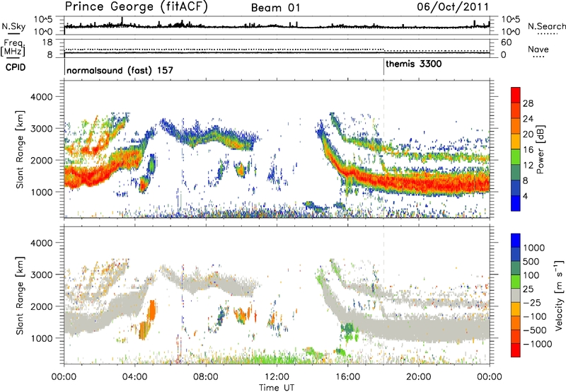Pick the red top segment of power colorbar
Image resolution: width=566 pixels, height=392 pixels.
pyautogui.click(x=516, y=96)
